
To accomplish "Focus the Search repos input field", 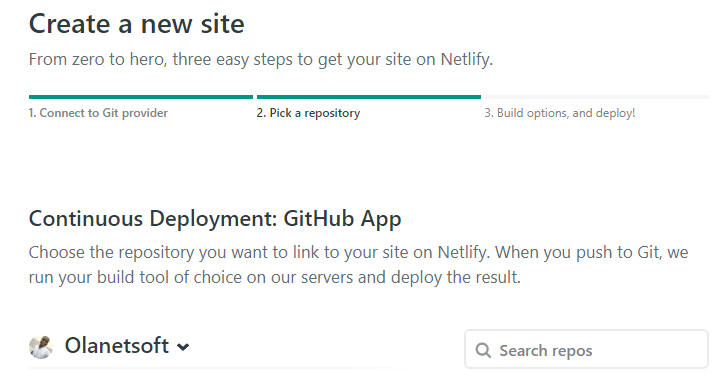I will pos(586,349).
